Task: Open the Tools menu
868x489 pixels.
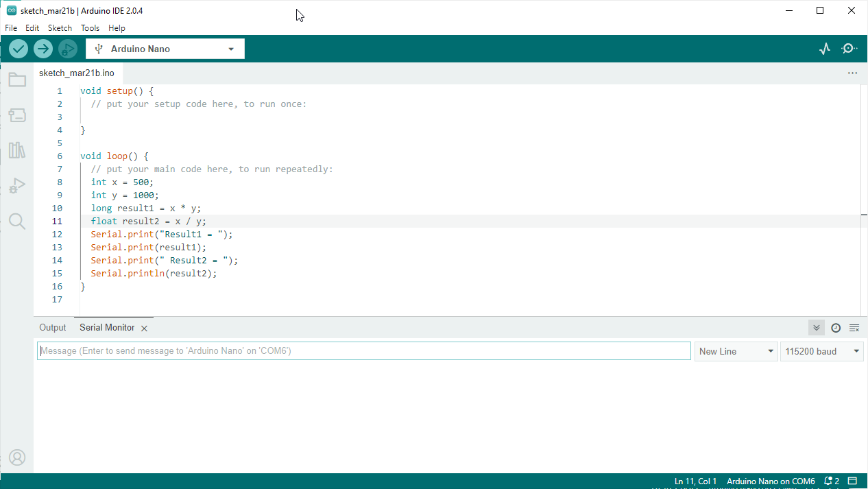Action: point(90,28)
